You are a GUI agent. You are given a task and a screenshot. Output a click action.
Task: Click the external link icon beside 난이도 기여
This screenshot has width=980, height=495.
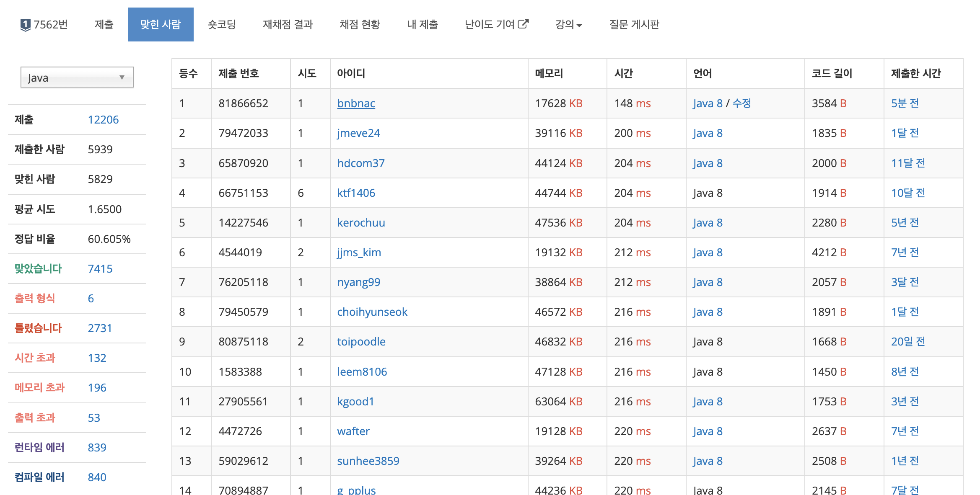[x=523, y=24]
